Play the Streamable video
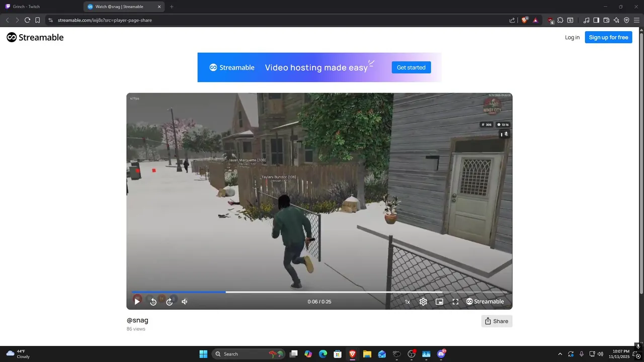 point(137,302)
